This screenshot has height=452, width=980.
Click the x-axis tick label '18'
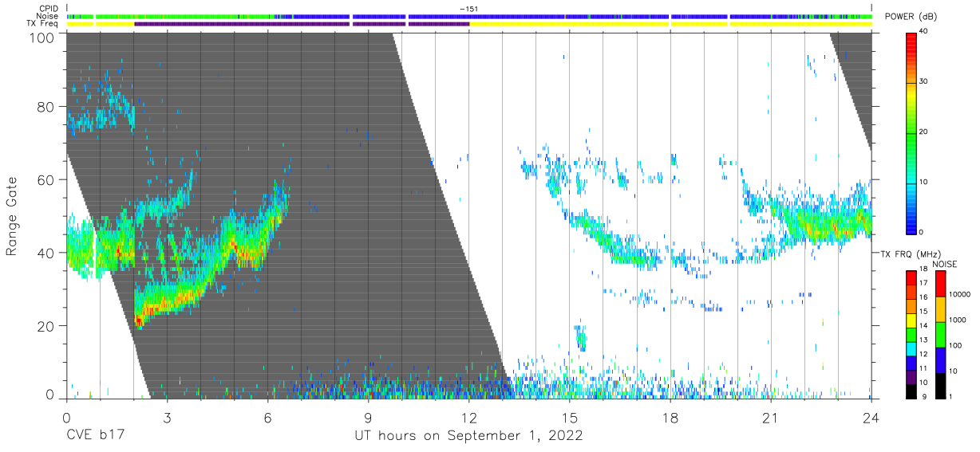click(670, 417)
